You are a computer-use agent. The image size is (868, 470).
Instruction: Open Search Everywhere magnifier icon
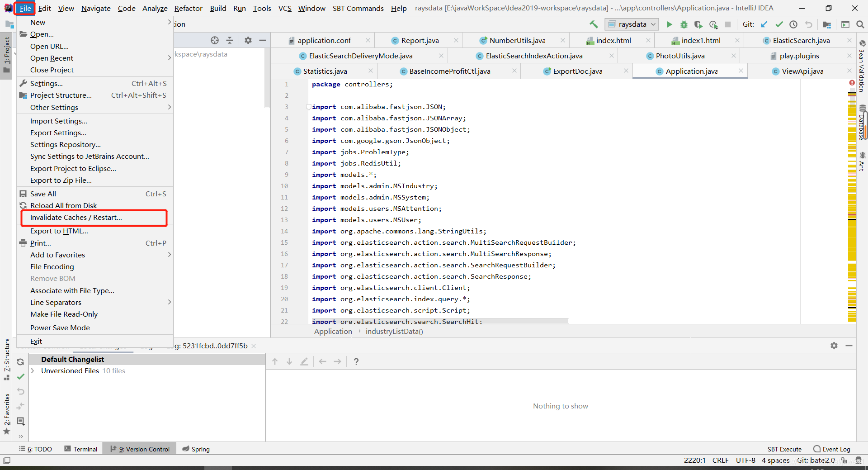[x=860, y=24]
